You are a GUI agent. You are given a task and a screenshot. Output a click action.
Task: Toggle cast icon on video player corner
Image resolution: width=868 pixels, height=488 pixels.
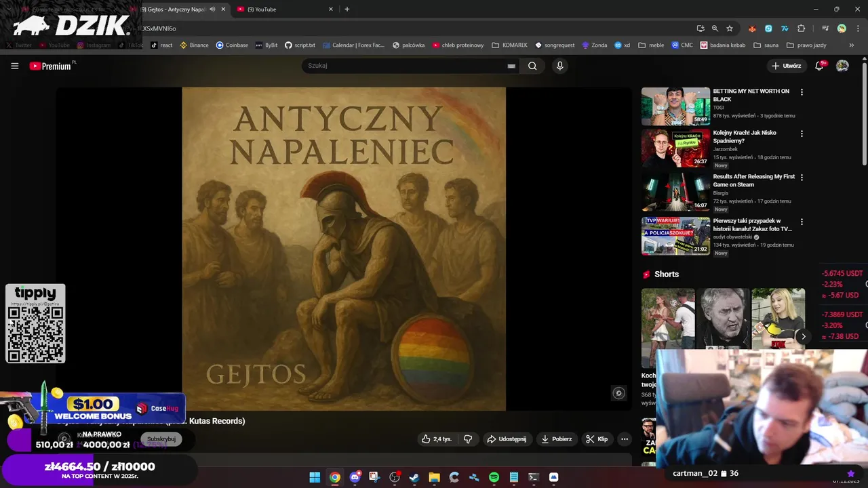(618, 393)
